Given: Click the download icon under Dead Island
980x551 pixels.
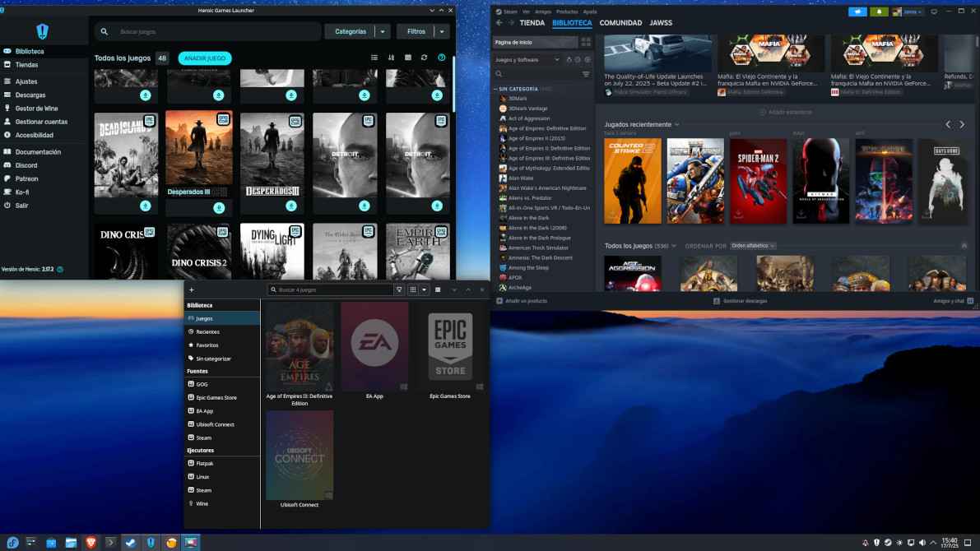Looking at the screenshot, I should 146,206.
